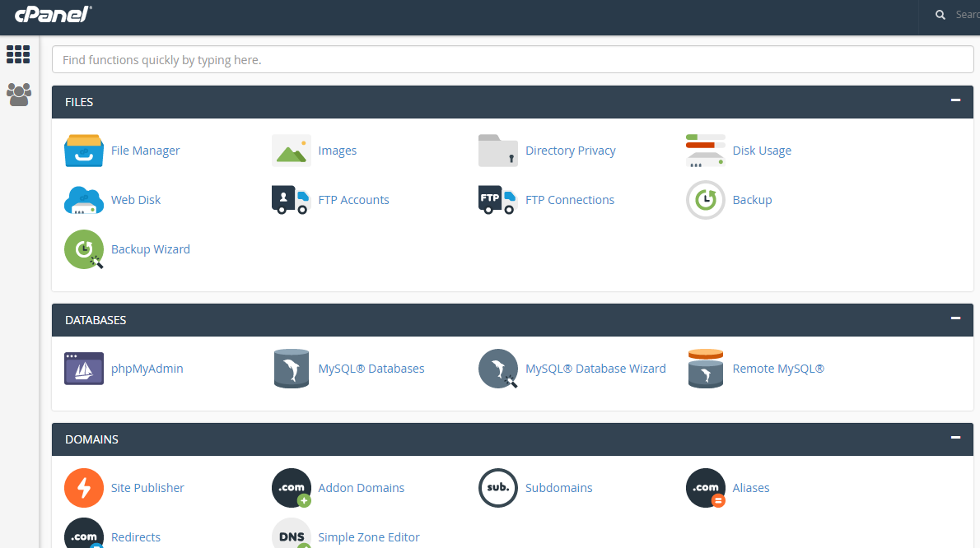Open the Disk Usage link

762,151
